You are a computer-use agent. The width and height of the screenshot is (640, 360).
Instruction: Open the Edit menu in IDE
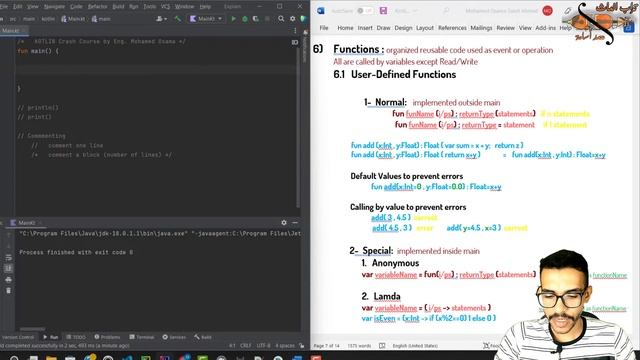tap(18, 7)
